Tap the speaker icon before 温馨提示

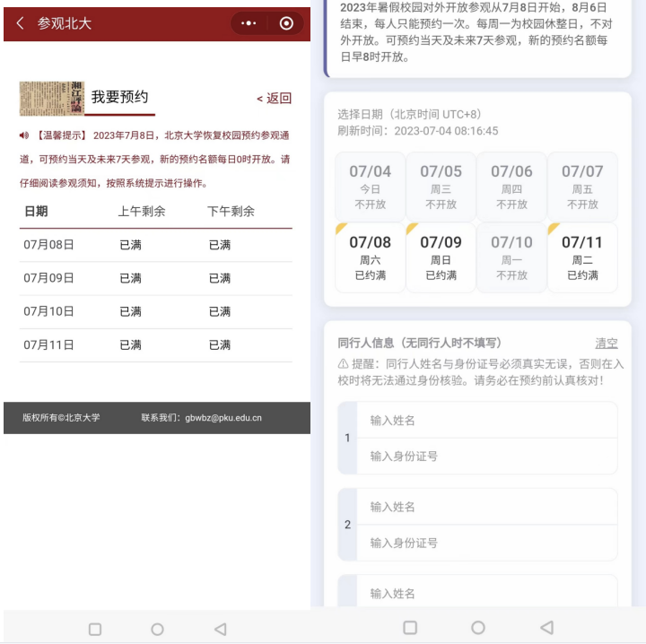pos(24,135)
